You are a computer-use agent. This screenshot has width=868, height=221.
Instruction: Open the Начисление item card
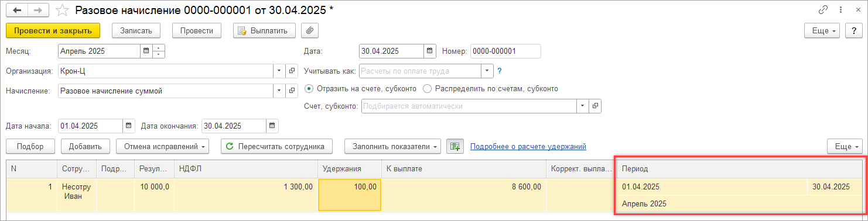292,91
